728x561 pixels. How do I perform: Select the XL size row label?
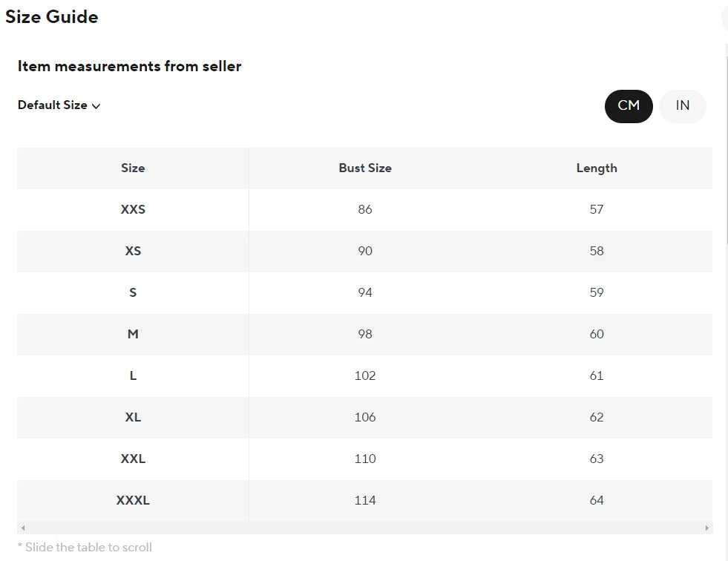coord(133,418)
